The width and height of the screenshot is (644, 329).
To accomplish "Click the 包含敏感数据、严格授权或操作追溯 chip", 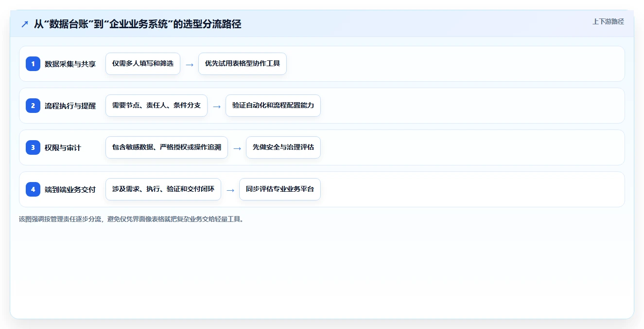I will coord(167,147).
